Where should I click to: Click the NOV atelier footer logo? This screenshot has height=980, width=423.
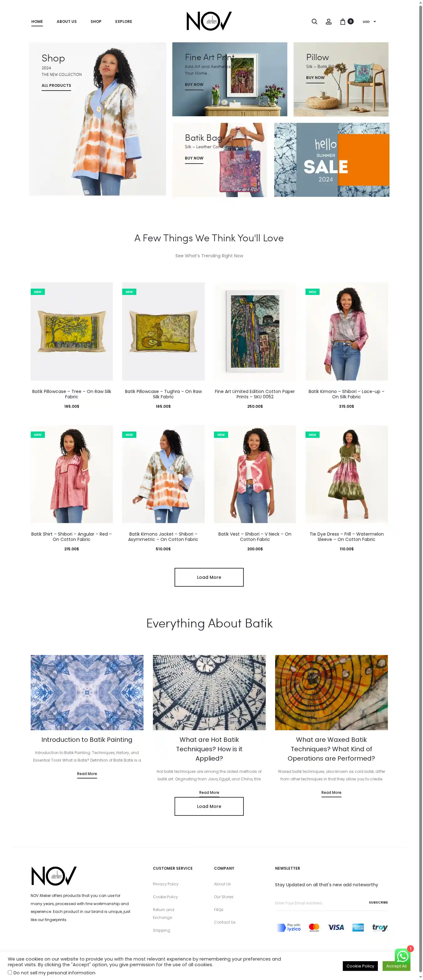(x=54, y=876)
